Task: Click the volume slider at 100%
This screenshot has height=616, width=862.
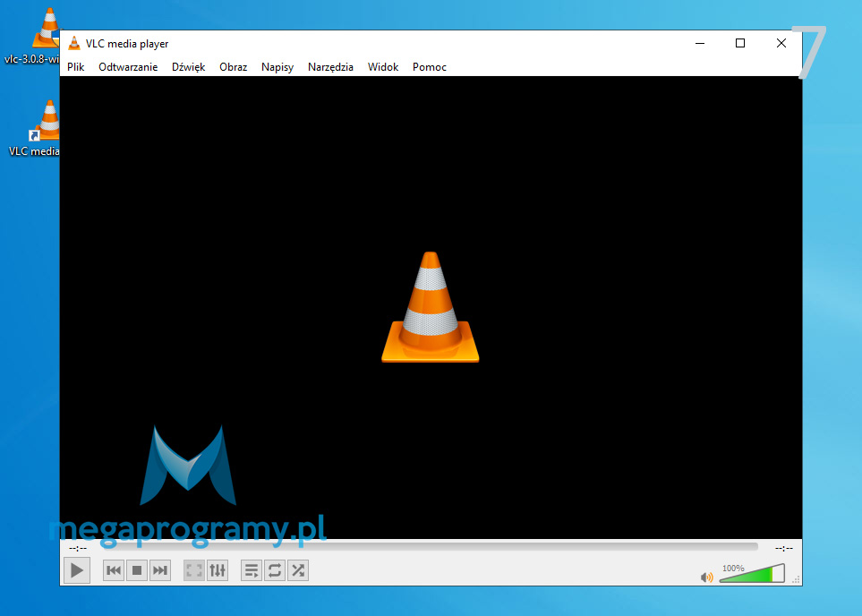Action: click(752, 573)
